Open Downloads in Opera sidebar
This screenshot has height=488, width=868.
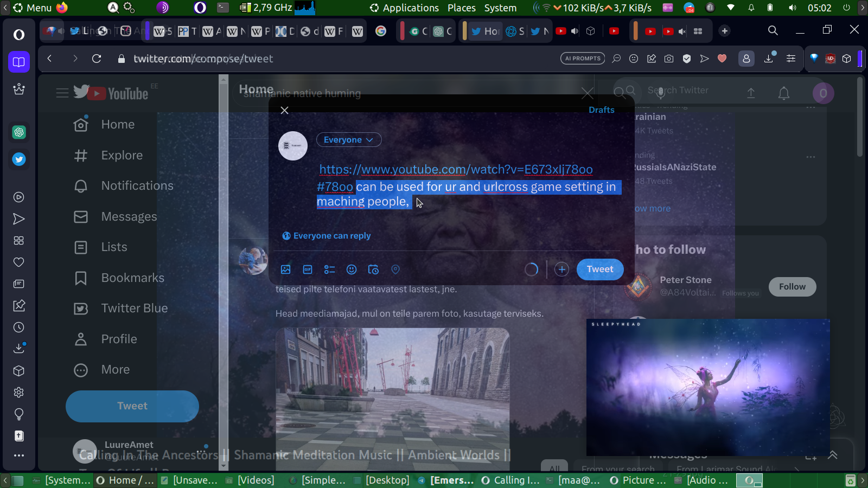[x=19, y=348]
